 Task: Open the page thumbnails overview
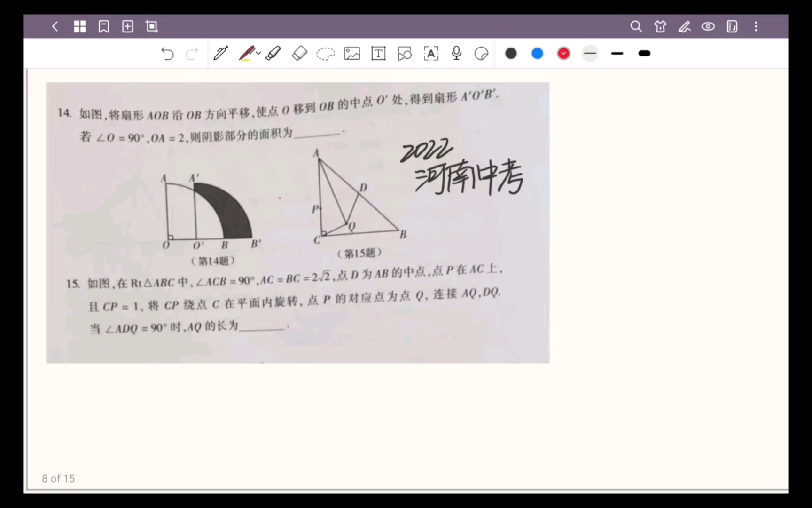[79, 26]
